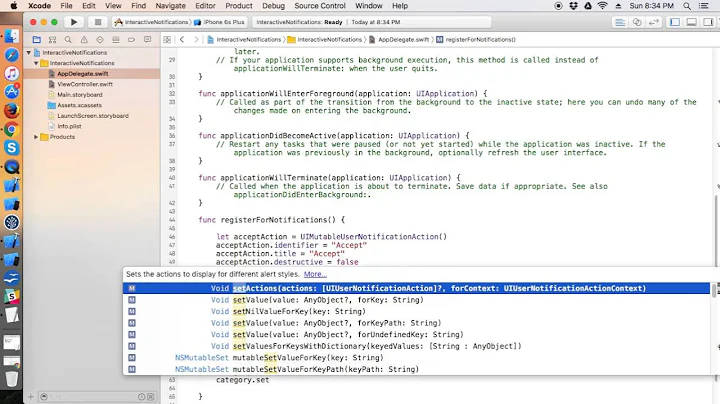Choose iPhone 6s Plus destination

pos(219,22)
